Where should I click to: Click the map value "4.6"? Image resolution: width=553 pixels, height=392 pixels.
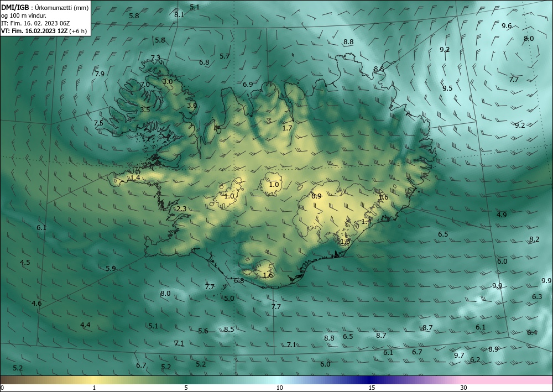[36, 304]
